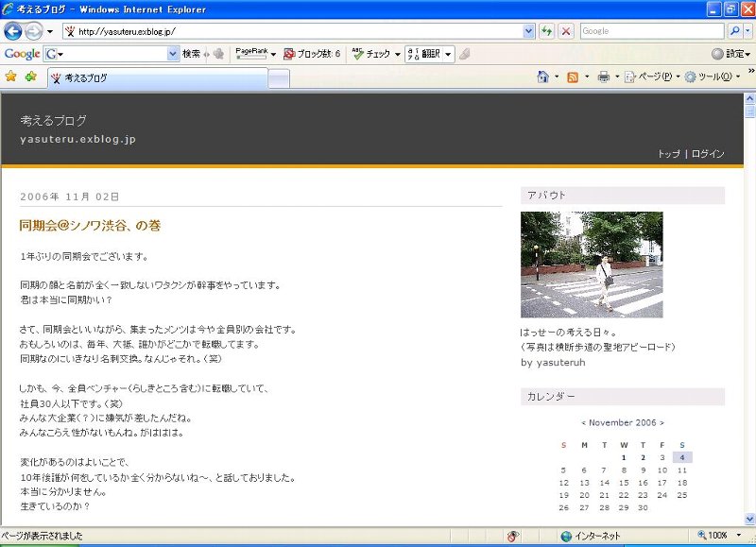Click the ログイン login link

point(707,154)
